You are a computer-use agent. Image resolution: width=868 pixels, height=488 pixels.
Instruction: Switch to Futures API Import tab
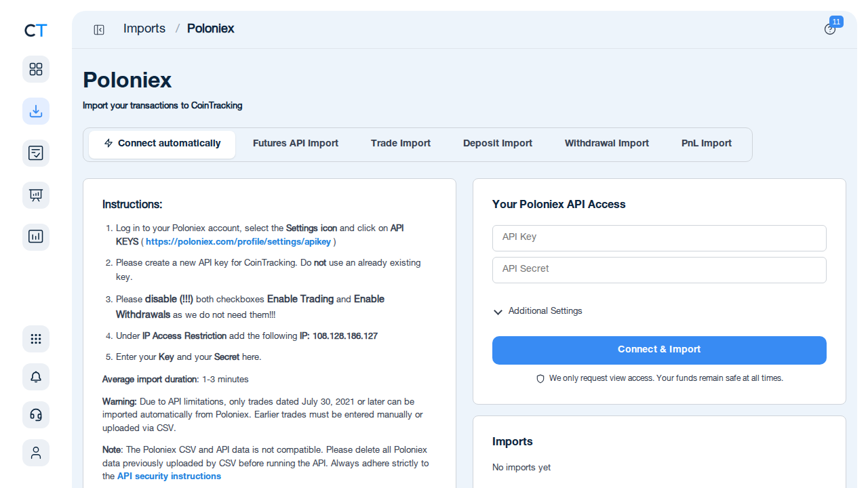296,144
